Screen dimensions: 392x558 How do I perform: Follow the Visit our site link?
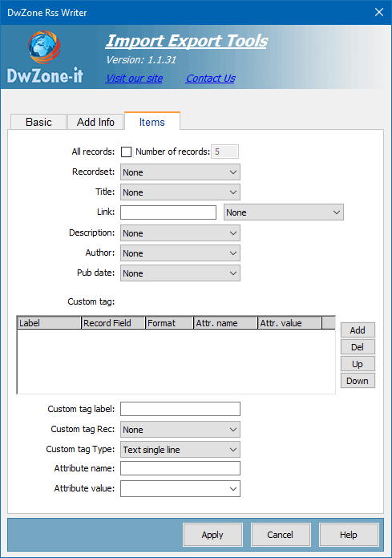point(134,78)
